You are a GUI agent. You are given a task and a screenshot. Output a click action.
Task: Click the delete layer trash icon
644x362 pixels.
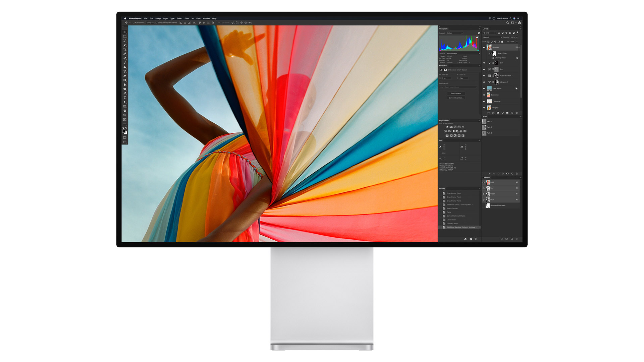pos(517,113)
